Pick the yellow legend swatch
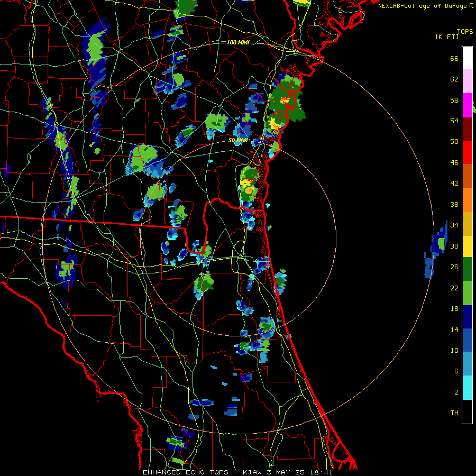This screenshot has height=476, width=476. (467, 246)
